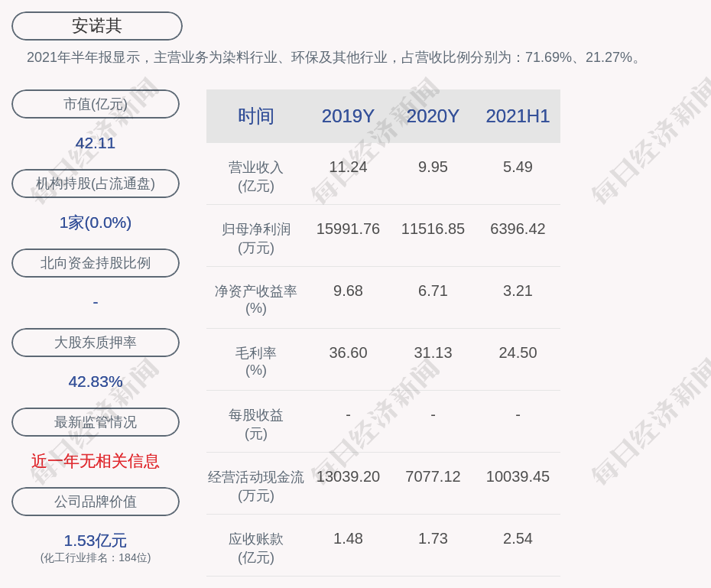
Task: Open the 最新监管情况 pill
Action: tap(96, 422)
